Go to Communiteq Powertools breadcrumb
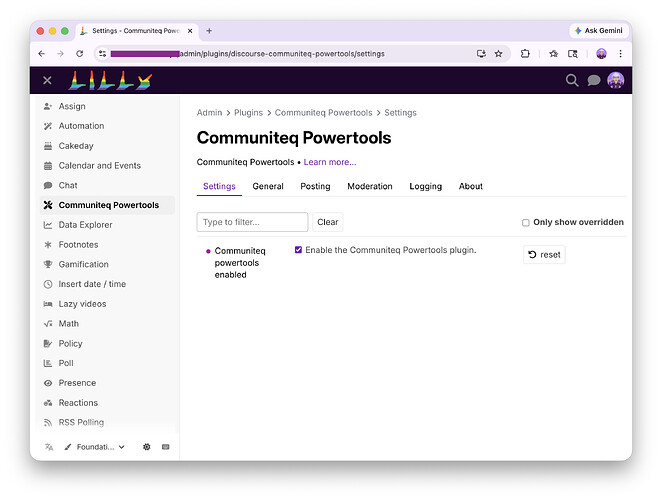 pos(323,113)
